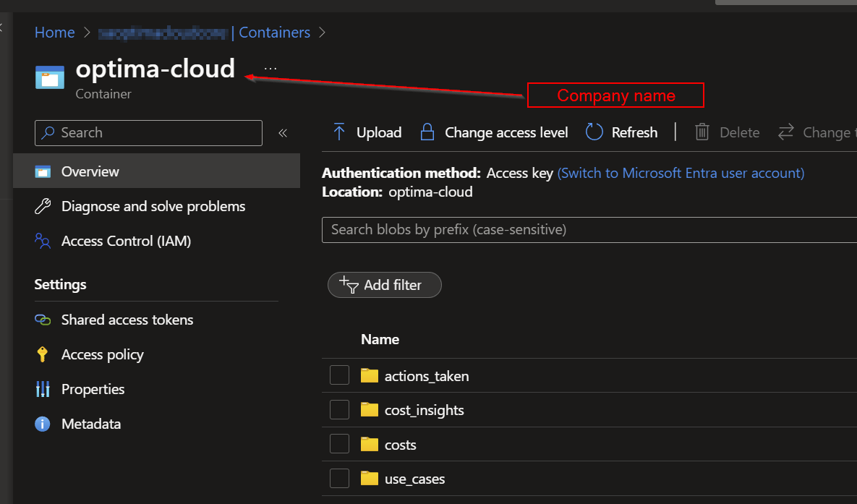Select the actions_taken checkbox

pyautogui.click(x=339, y=375)
